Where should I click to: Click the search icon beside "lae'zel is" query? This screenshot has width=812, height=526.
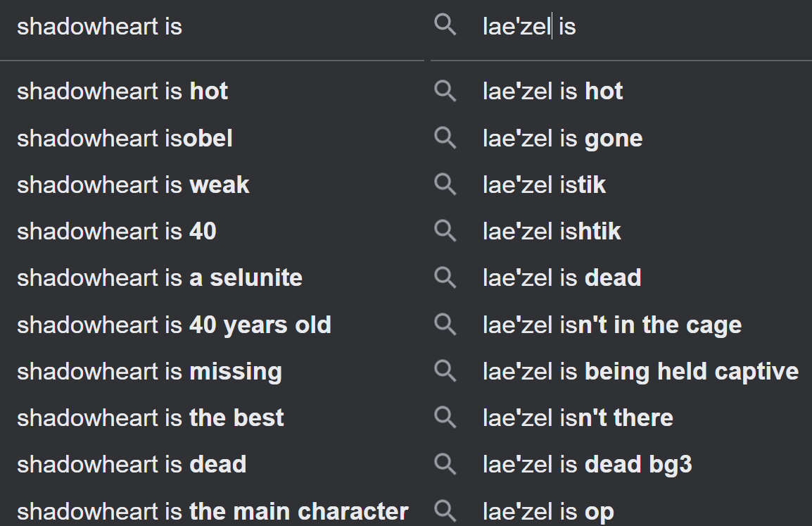[x=445, y=26]
